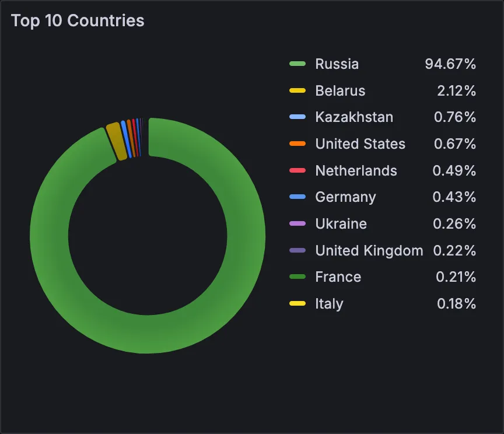Click the orange United States legend marker
The image size is (504, 434).
click(x=299, y=143)
